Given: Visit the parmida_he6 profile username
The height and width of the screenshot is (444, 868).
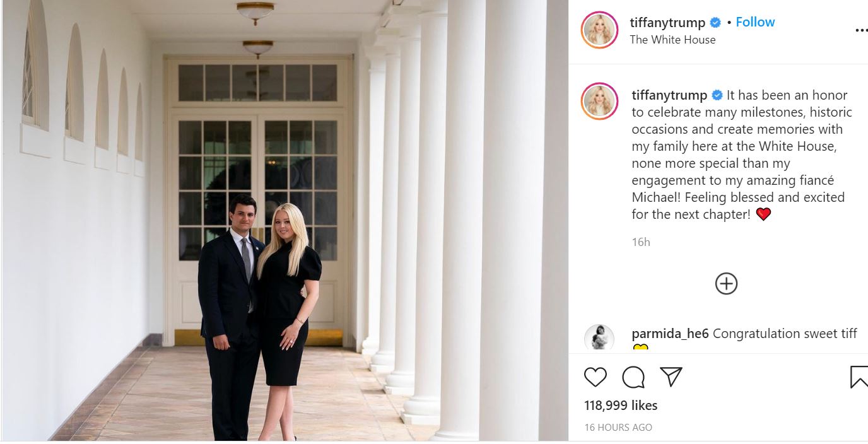Looking at the screenshot, I should 670,334.
